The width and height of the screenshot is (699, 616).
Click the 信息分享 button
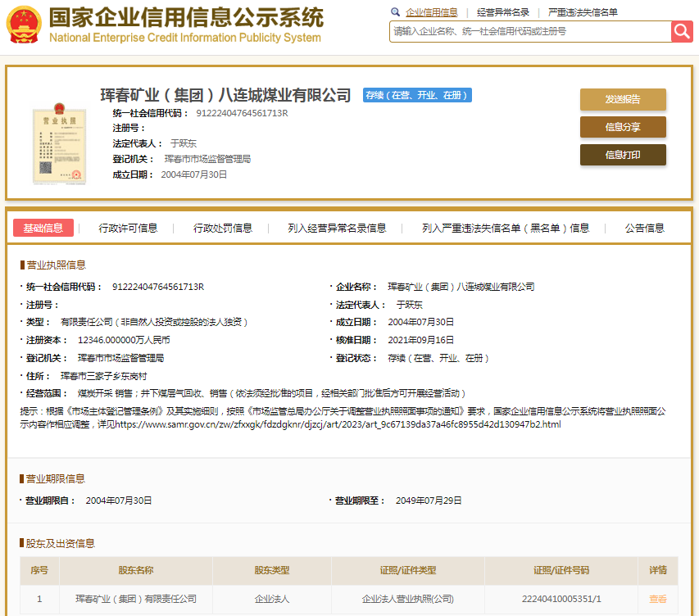click(x=623, y=127)
